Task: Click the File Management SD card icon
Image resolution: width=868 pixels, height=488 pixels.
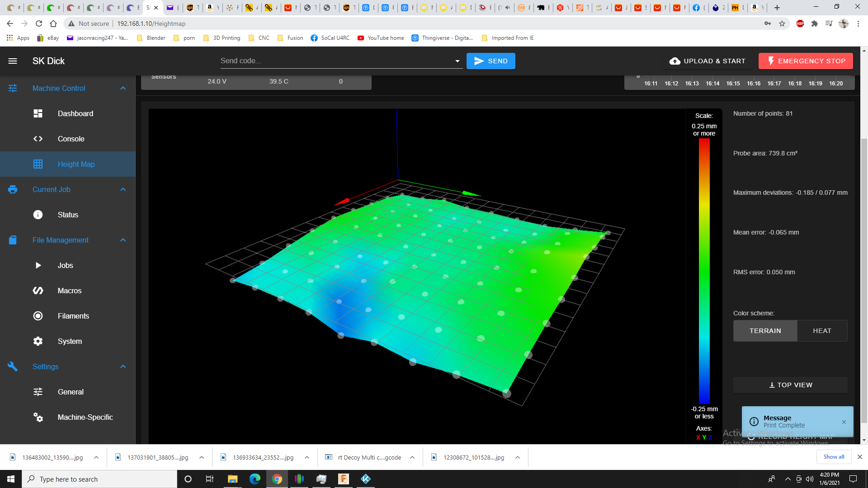Action: [13, 240]
